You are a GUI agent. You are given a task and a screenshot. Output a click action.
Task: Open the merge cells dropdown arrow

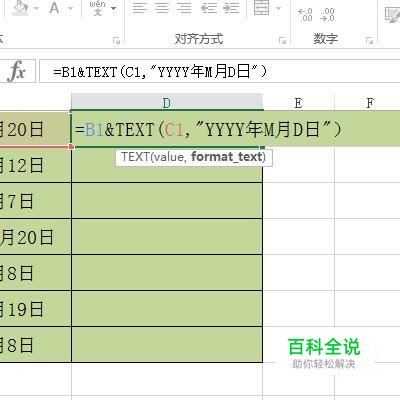[279, 8]
